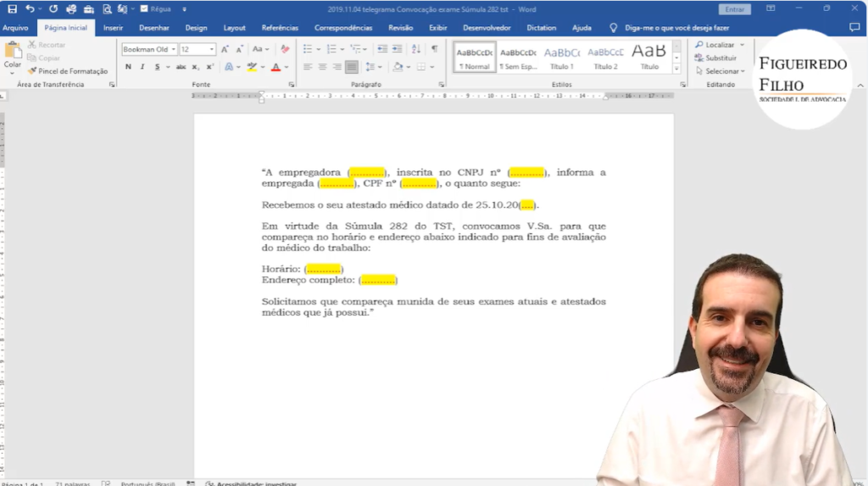The height and width of the screenshot is (486, 868).
Task: Increase indent of the paragraph
Action: click(x=398, y=49)
